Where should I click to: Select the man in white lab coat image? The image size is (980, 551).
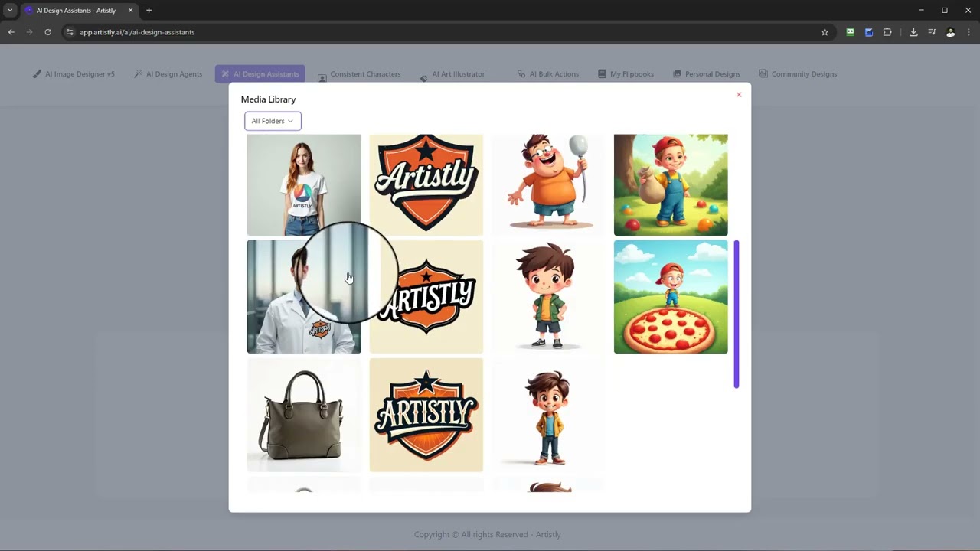pyautogui.click(x=304, y=297)
